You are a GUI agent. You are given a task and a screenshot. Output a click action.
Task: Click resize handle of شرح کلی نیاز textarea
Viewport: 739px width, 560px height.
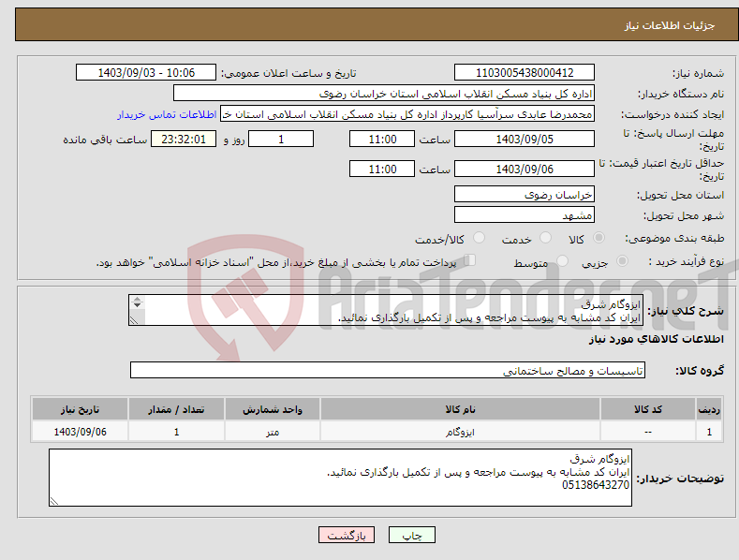[134, 320]
